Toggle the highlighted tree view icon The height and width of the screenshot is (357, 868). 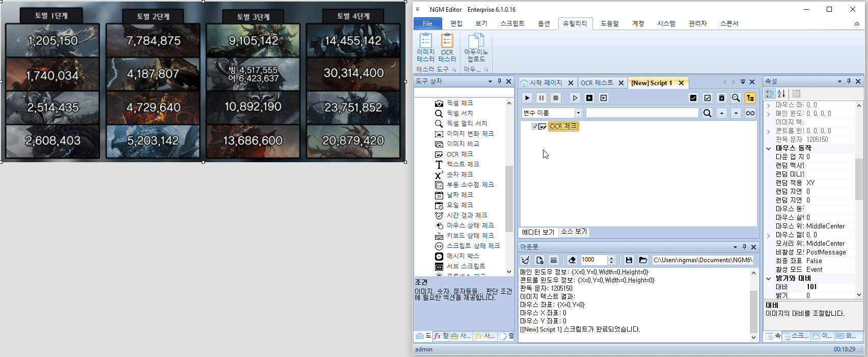click(x=750, y=98)
